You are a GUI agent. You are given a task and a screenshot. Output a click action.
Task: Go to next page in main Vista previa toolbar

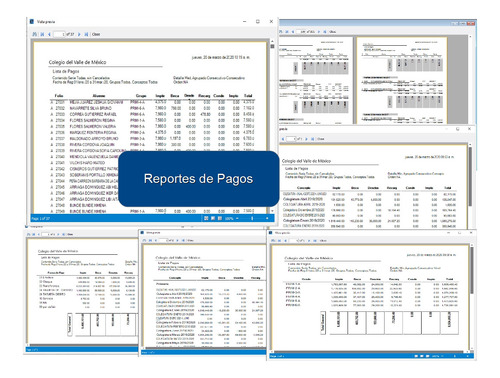point(79,34)
